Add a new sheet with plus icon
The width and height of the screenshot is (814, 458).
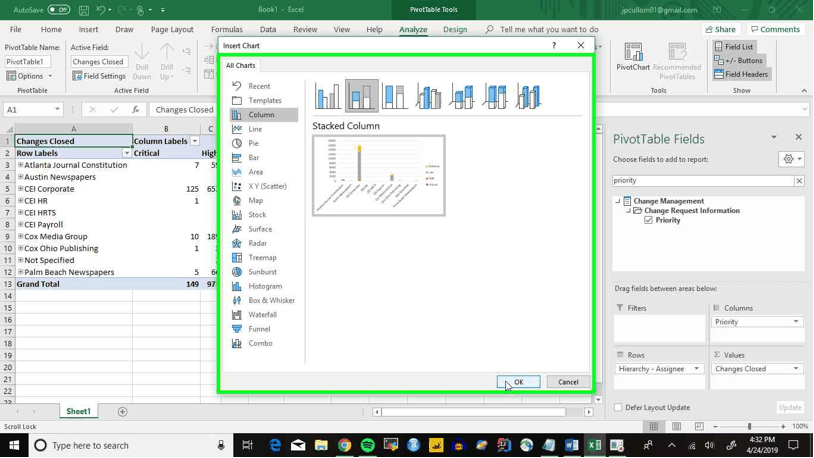click(x=123, y=412)
